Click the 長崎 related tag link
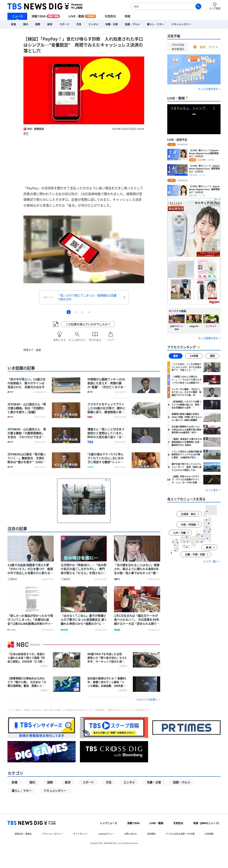The width and height of the screenshot is (228, 868). (39, 350)
